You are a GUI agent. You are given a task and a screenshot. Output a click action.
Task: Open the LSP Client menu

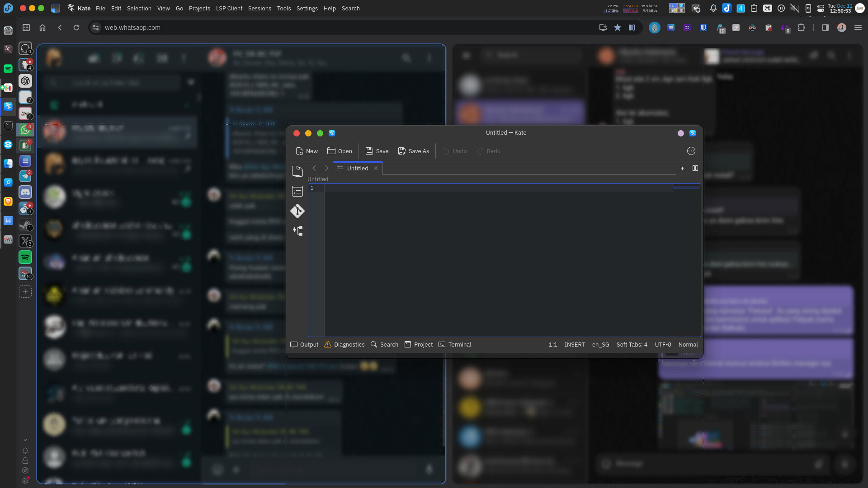[229, 8]
